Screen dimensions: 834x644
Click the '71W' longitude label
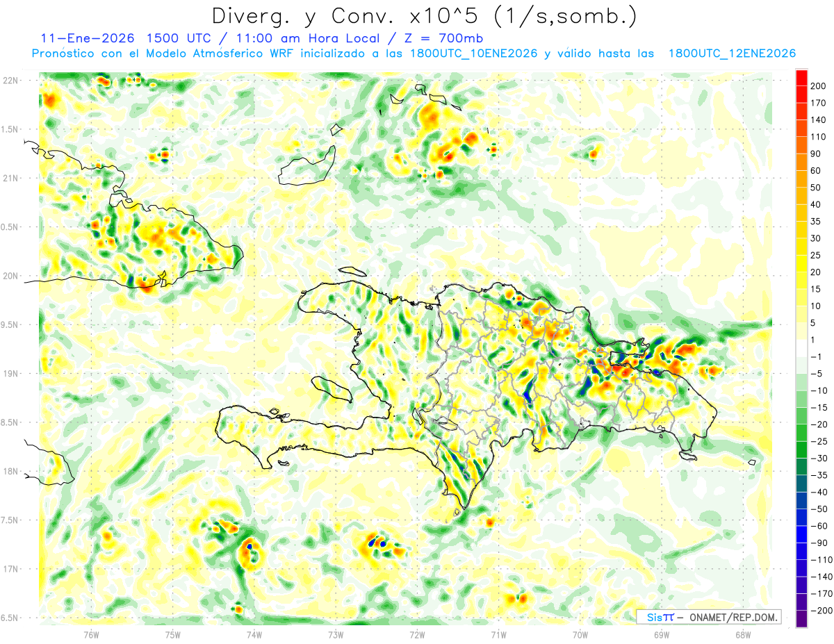[499, 634]
